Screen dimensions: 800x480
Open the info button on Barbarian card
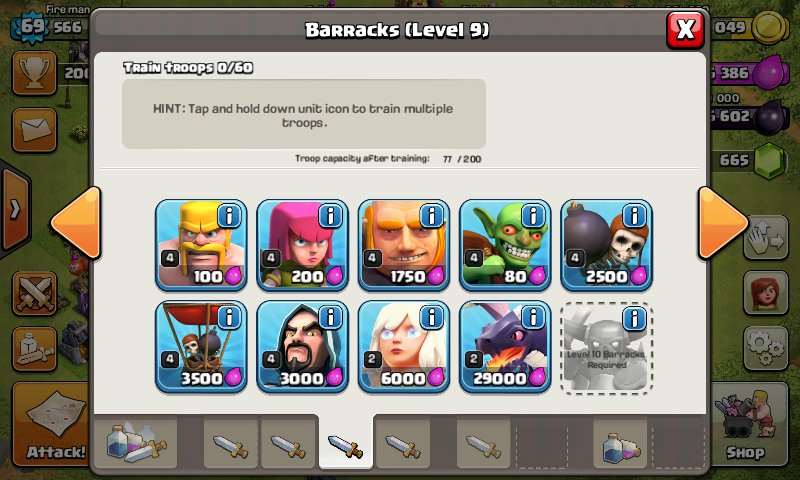229,216
